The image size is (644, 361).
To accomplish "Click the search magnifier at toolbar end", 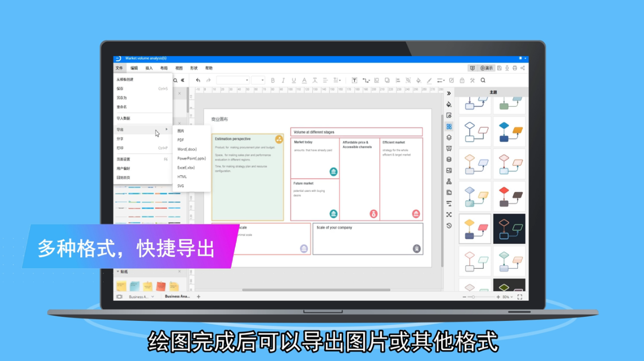I will (x=483, y=80).
